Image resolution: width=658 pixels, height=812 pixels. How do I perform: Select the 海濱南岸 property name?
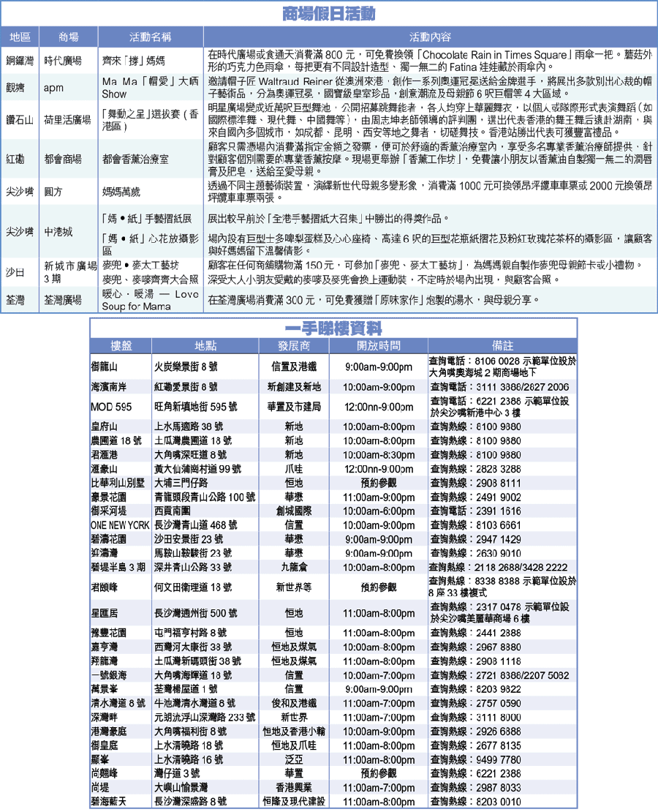click(x=109, y=387)
